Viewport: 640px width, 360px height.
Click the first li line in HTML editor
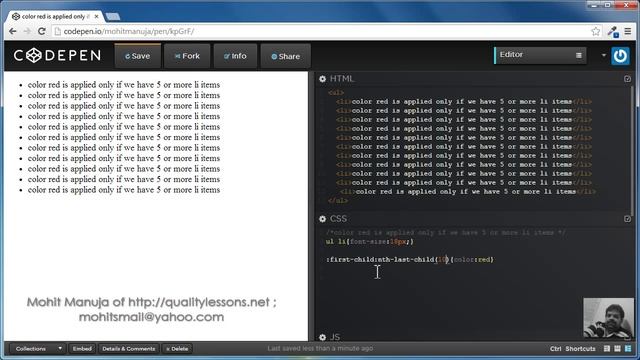[x=464, y=102]
